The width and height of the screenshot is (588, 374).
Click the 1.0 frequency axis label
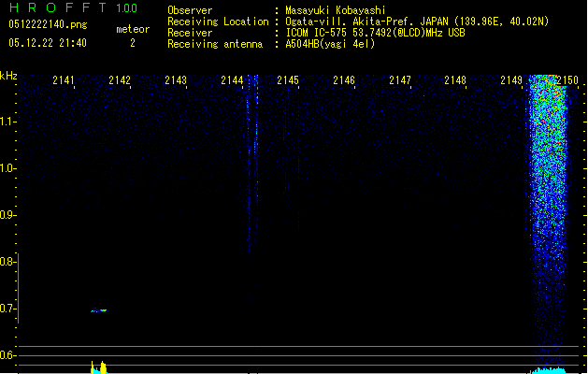[x=7, y=168]
